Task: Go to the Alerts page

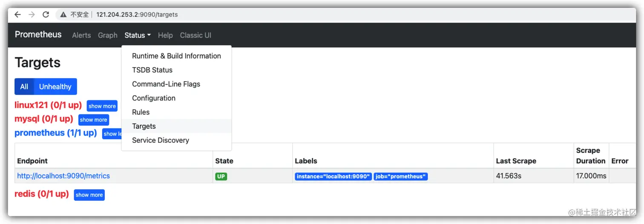Action: coord(81,35)
